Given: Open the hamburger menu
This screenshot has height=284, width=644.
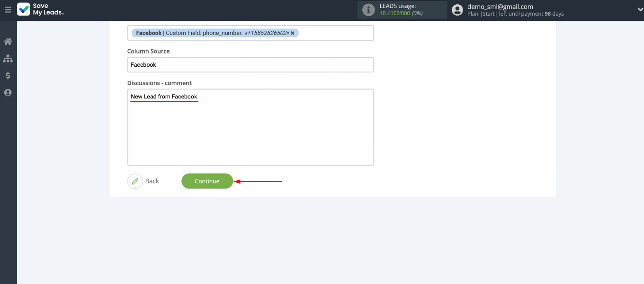Looking at the screenshot, I should pos(8,9).
